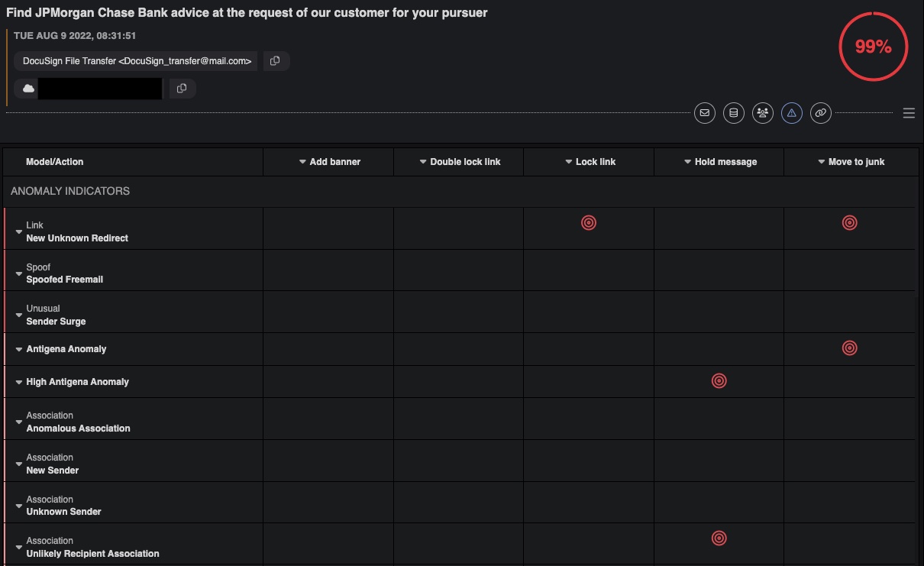Viewport: 924px width, 566px height.
Task: Expand the Anomalous Association row
Action: click(19, 422)
